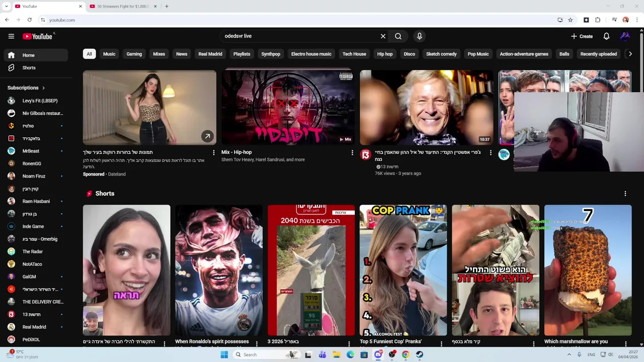Click the Dateland advertiser name
Image resolution: width=644 pixels, height=362 pixels.
click(117, 174)
